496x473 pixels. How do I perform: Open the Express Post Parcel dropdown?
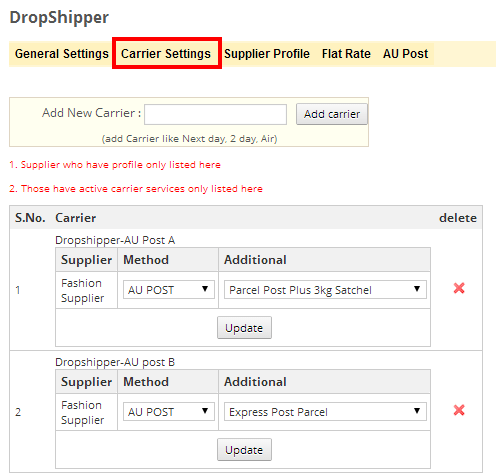click(325, 412)
